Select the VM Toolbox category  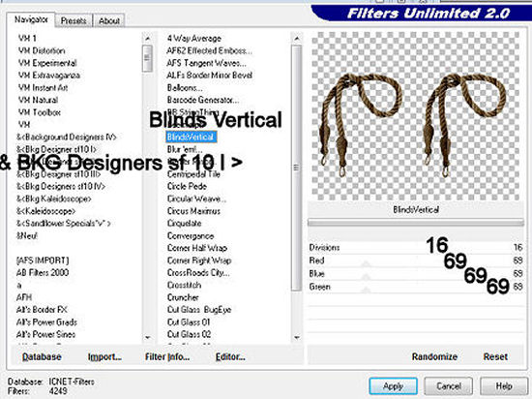pos(40,112)
